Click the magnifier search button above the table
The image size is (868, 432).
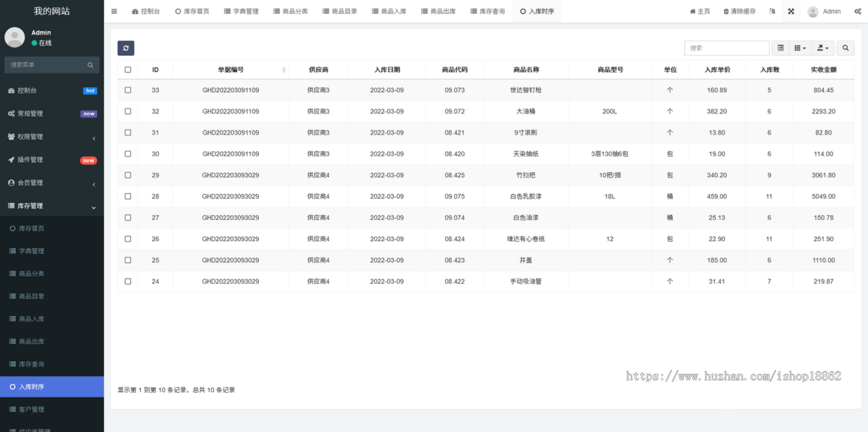coord(844,48)
